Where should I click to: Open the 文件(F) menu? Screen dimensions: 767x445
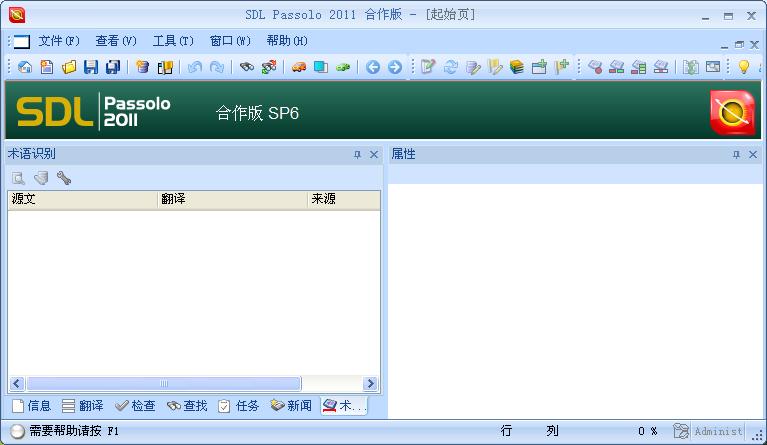point(59,41)
